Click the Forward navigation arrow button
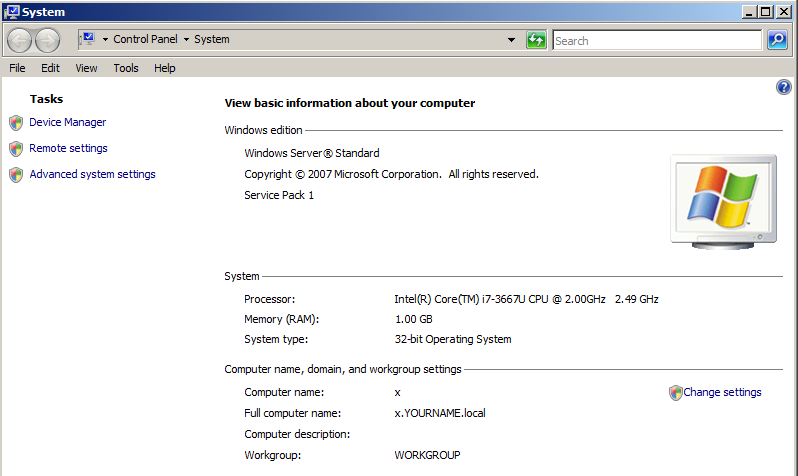The width and height of the screenshot is (798, 476). point(47,40)
